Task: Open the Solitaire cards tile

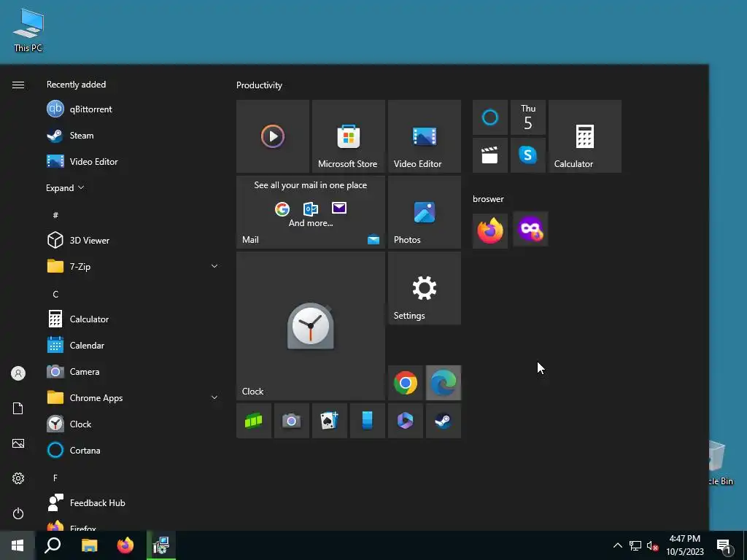Action: (330, 421)
